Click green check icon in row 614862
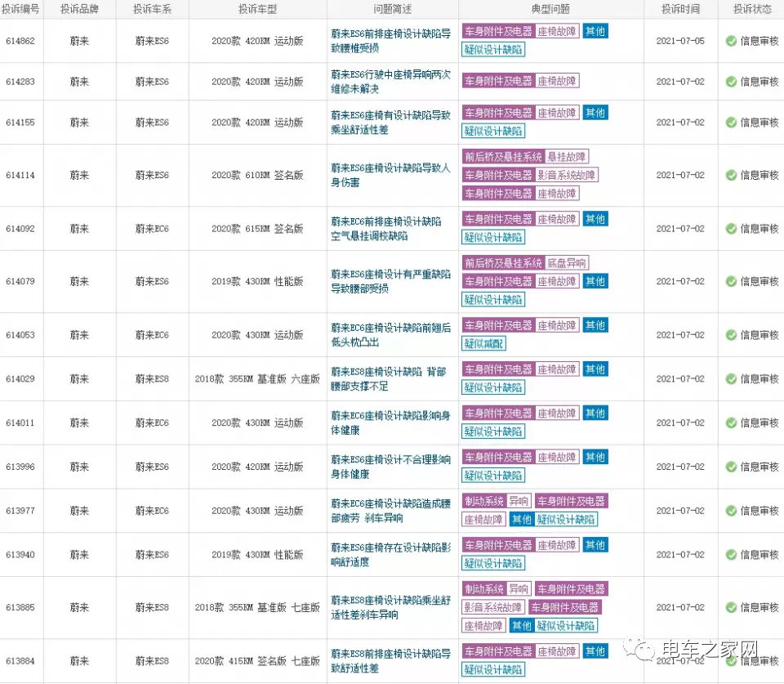784x684 pixels. click(x=731, y=41)
